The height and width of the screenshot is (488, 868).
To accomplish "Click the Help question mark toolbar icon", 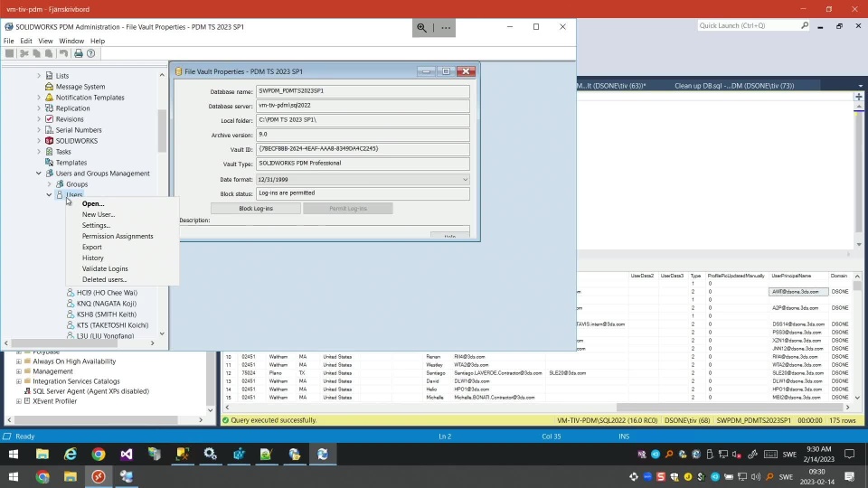I will coord(90,53).
